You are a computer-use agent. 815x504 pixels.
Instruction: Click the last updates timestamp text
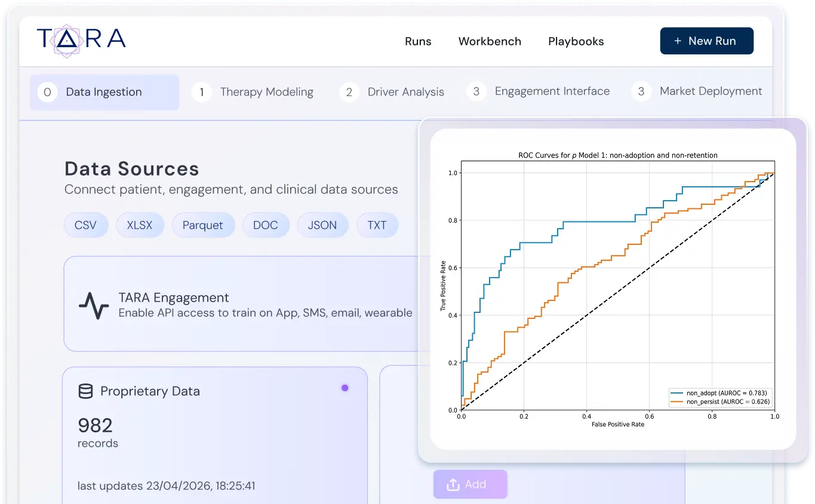[167, 485]
